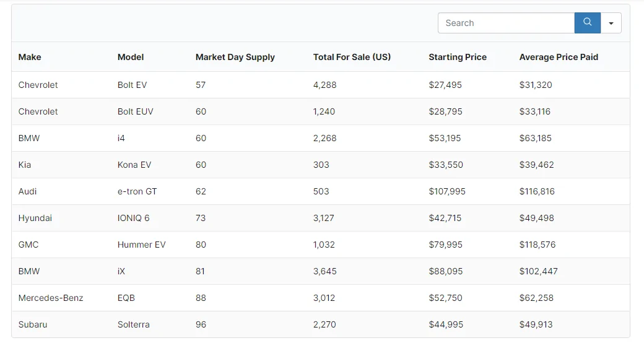Click the iX model cell

pos(121,272)
